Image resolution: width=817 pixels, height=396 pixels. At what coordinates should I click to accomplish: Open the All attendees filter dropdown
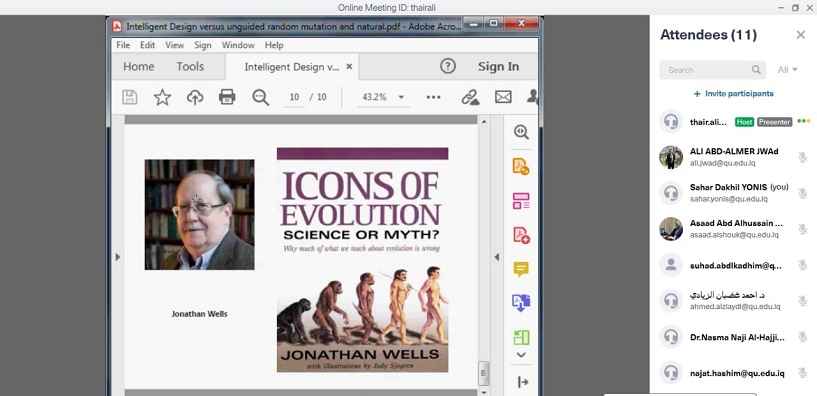coord(787,70)
